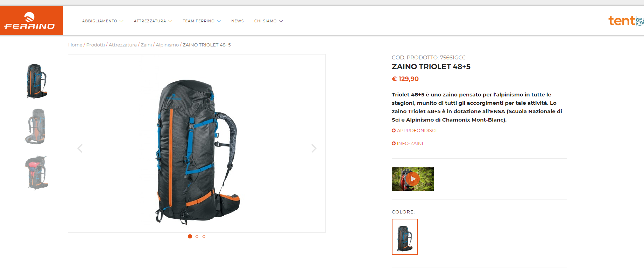This screenshot has height=276, width=644.
Task: Go to Alpinismo breadcrumb link
Action: coord(167,45)
